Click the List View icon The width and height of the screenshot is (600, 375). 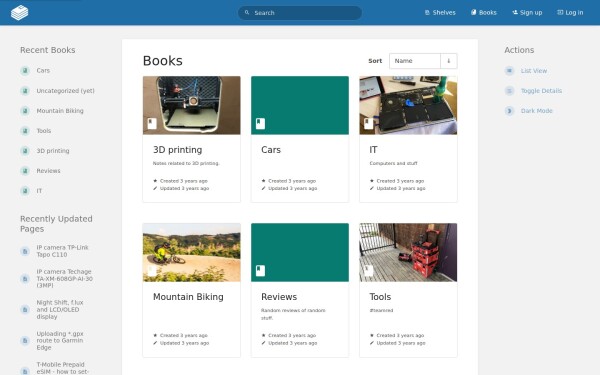click(509, 70)
